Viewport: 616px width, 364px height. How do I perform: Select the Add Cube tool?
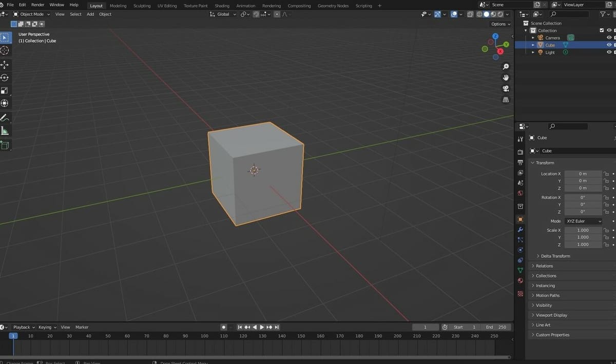[x=5, y=146]
